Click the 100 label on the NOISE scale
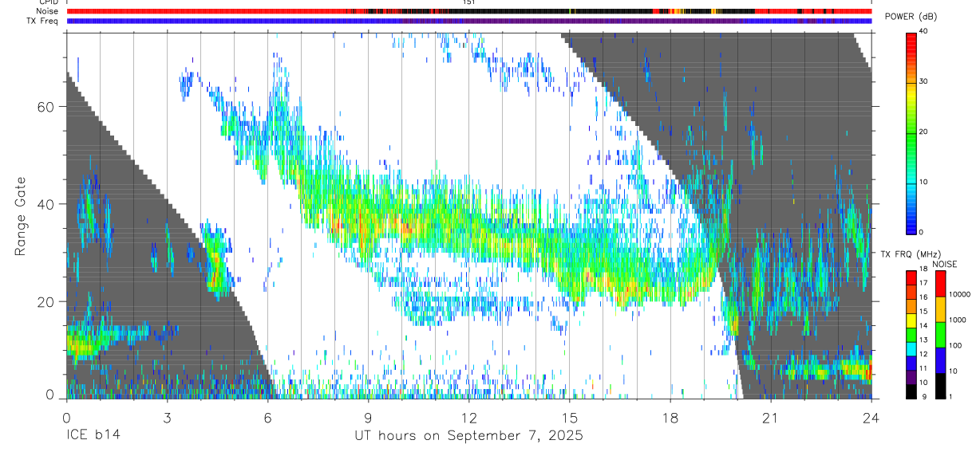This screenshot has width=980, height=452. (x=955, y=345)
